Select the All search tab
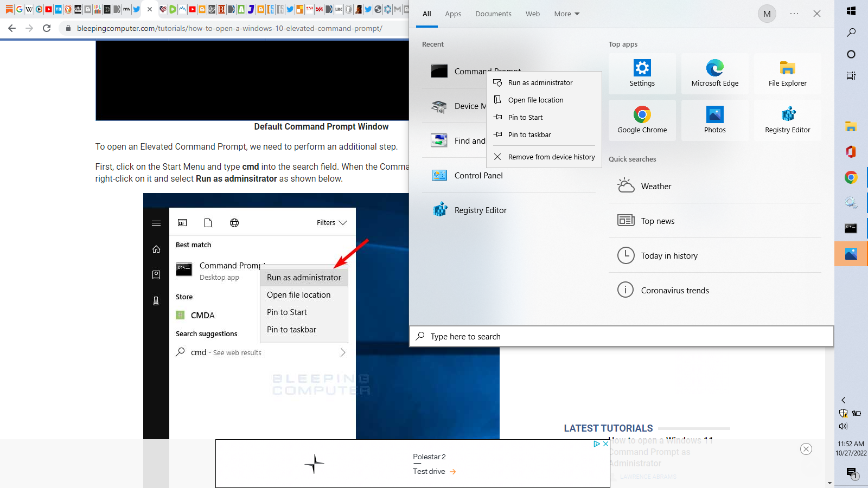This screenshot has width=868, height=488. pos(427,14)
